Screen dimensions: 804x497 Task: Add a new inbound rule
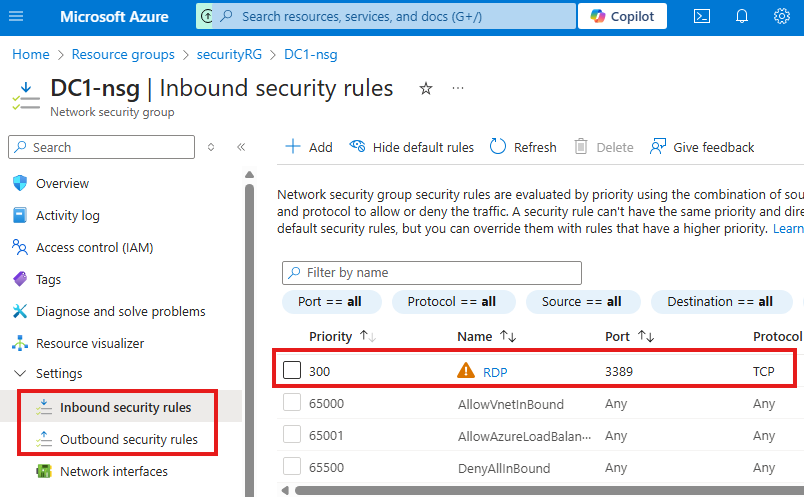309,147
